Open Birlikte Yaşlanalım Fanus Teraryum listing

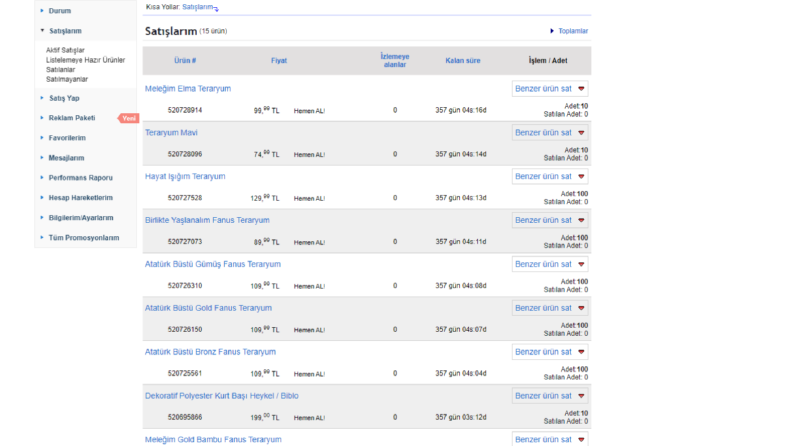pos(207,220)
